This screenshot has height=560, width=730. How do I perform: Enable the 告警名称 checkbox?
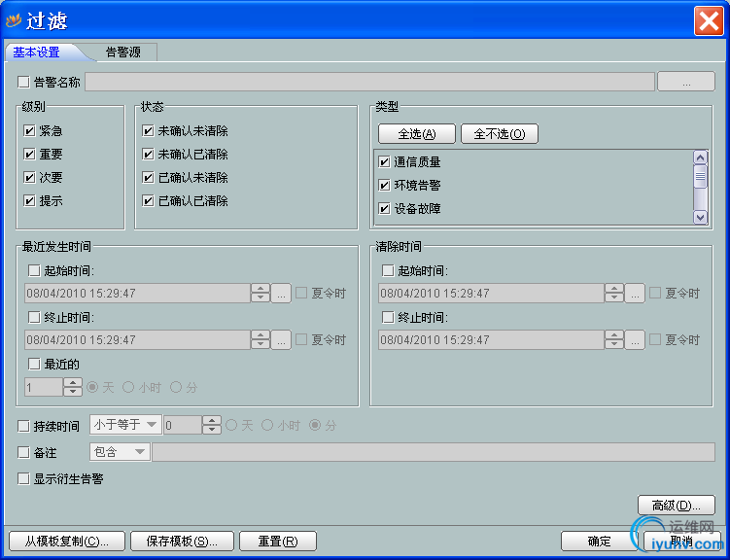click(23, 83)
